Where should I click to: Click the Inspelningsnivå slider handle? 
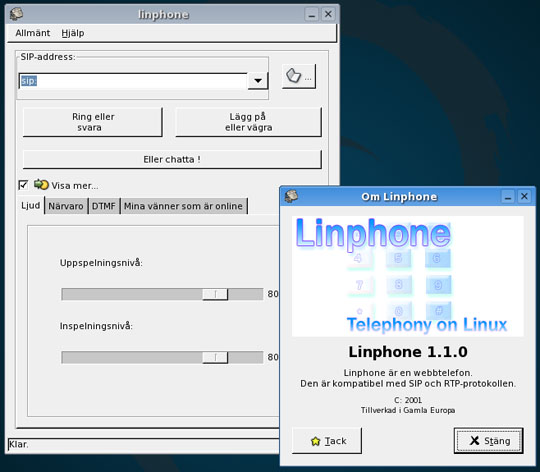coord(215,357)
